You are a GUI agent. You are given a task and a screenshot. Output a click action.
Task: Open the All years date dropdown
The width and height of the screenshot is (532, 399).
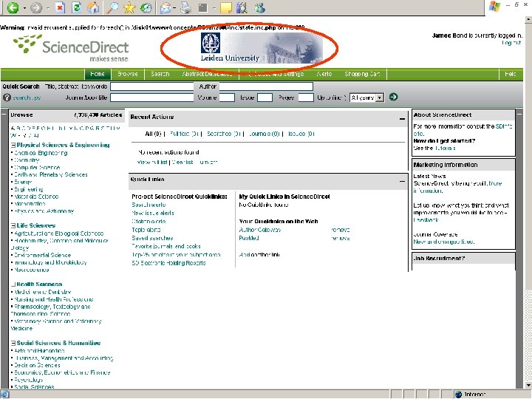367,98
